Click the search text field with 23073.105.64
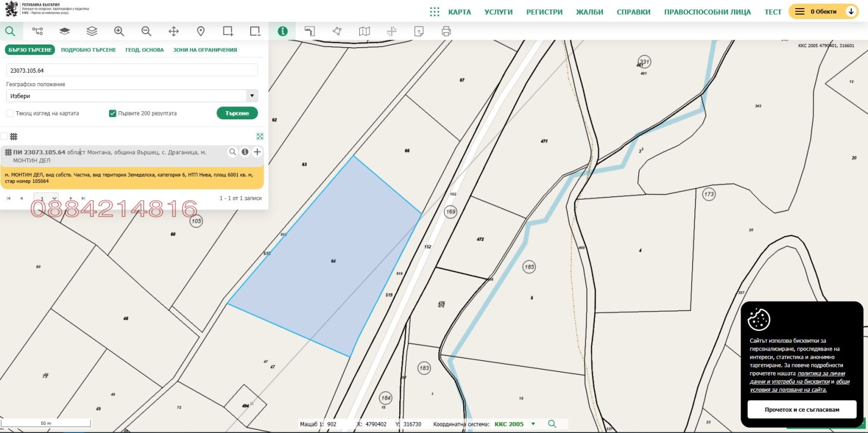 (132, 71)
